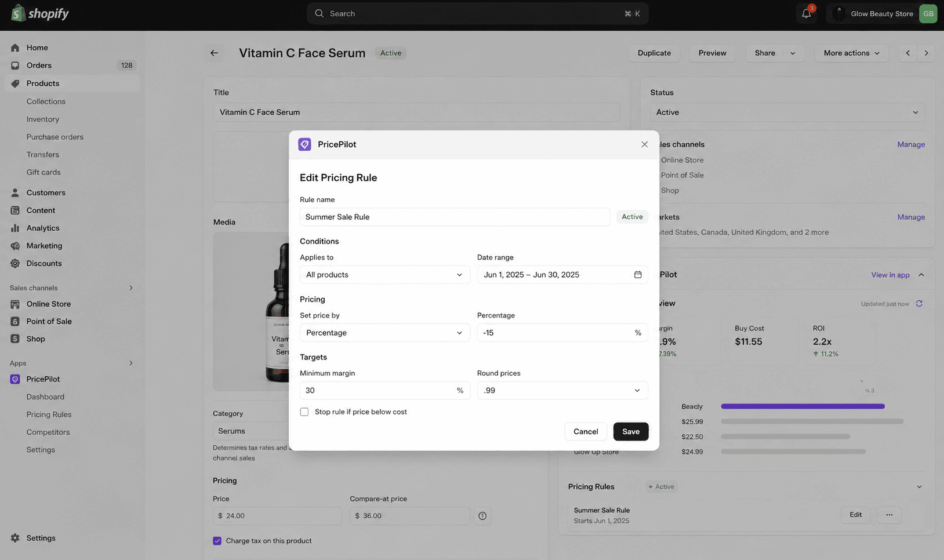The width and height of the screenshot is (944, 560).
Task: Cancel editing the pricing rule
Action: tap(586, 431)
